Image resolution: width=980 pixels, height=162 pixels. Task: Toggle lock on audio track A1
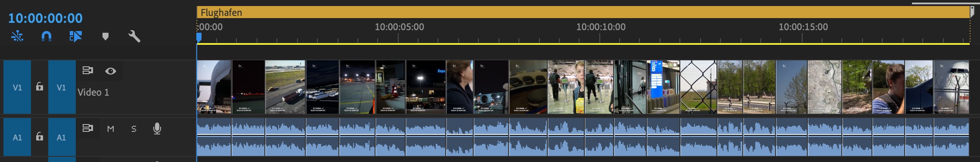[x=40, y=137]
